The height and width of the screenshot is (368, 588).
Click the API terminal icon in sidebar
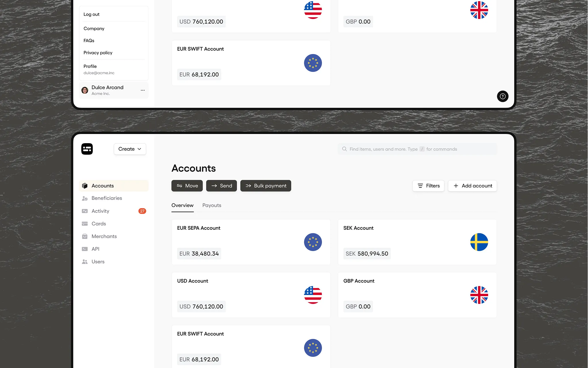point(85,249)
